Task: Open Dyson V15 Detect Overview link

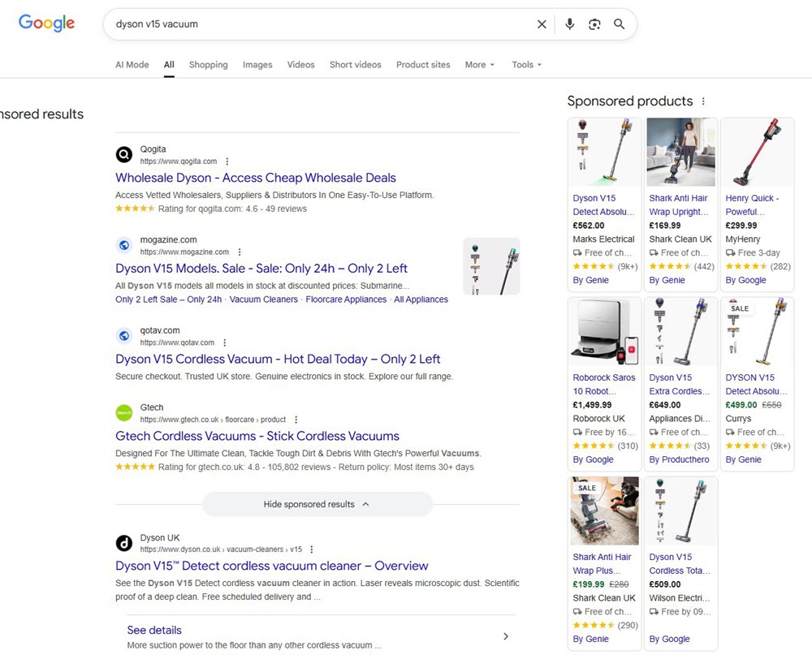Action: [272, 566]
